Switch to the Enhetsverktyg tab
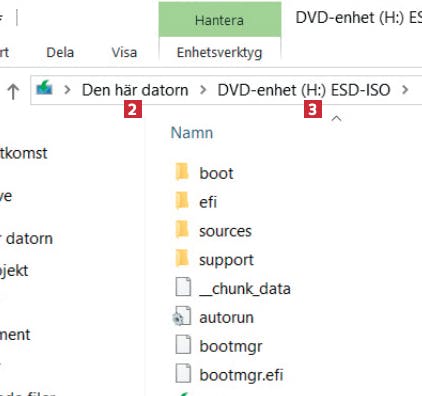This screenshot has width=422, height=396. 219,53
